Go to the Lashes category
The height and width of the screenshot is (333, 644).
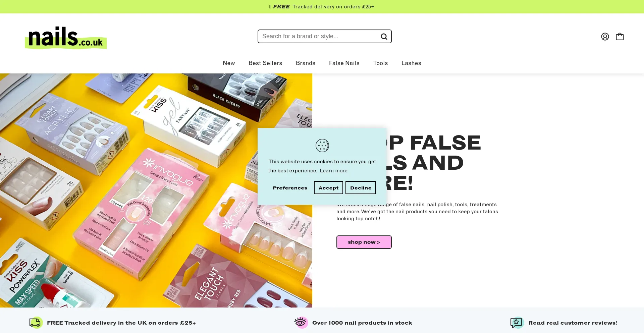(x=411, y=63)
